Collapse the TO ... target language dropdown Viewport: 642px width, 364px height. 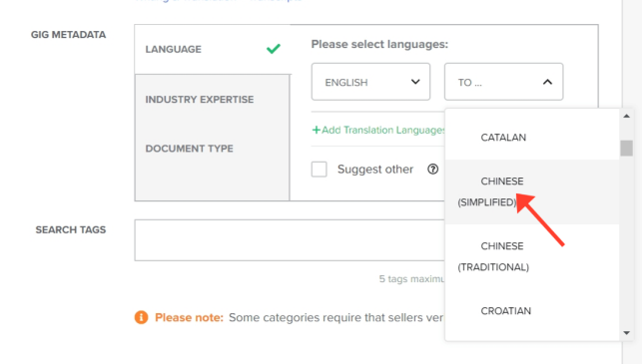pyautogui.click(x=503, y=82)
